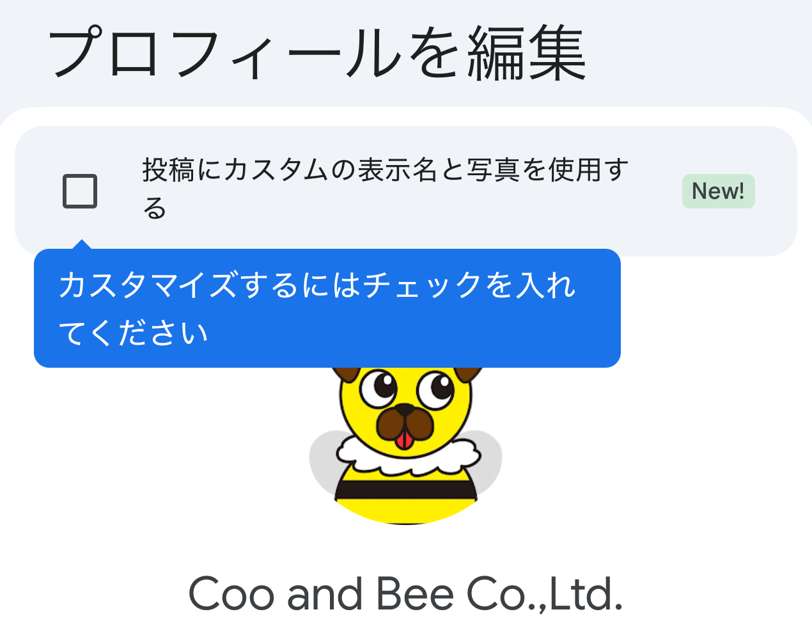Click the tooltip's small pointer arrow

[82, 244]
